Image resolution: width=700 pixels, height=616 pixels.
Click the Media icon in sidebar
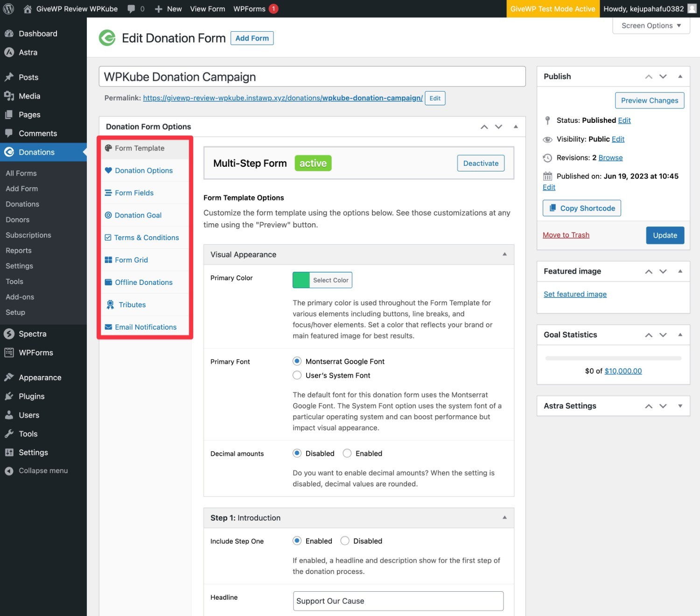(9, 96)
